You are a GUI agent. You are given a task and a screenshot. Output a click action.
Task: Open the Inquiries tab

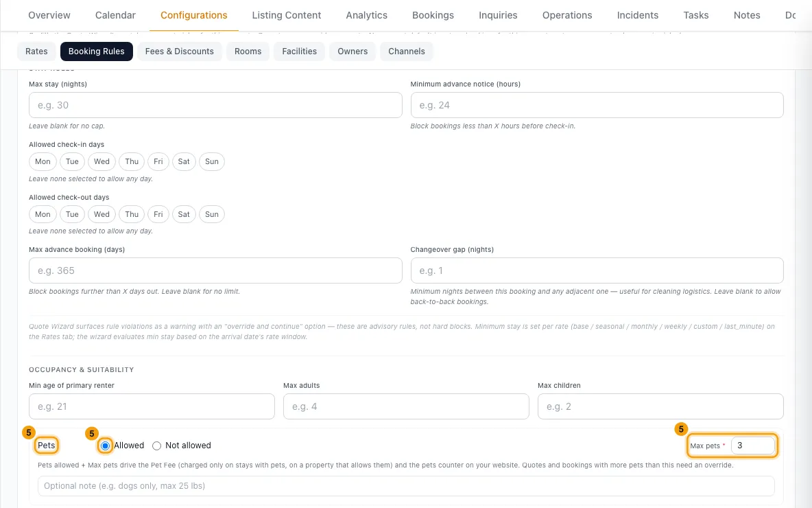point(498,16)
